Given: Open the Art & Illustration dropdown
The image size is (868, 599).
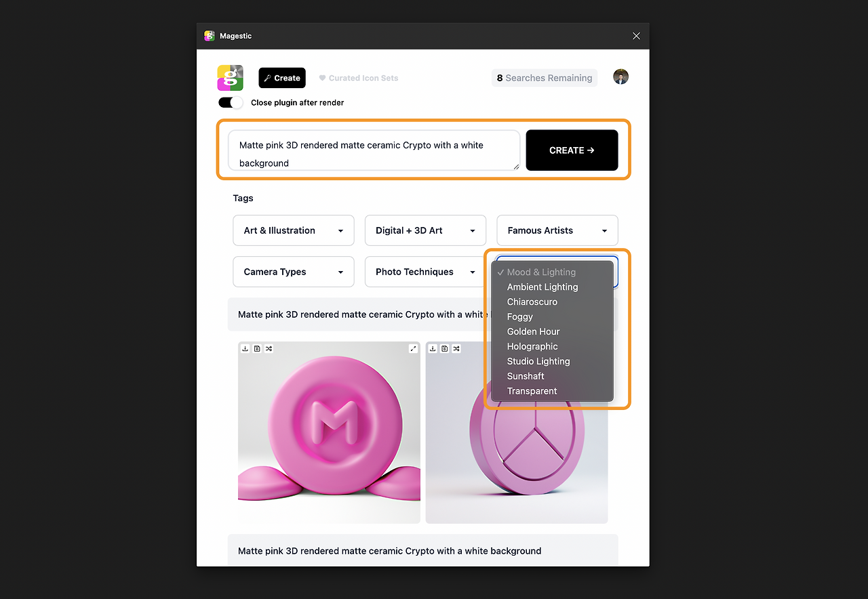Looking at the screenshot, I should click(294, 230).
